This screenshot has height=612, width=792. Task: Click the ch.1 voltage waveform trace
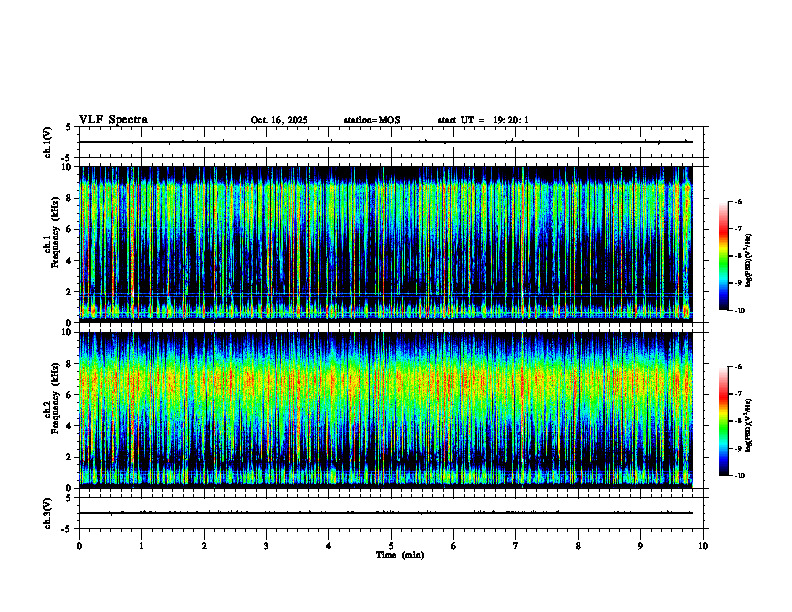tap(386, 142)
